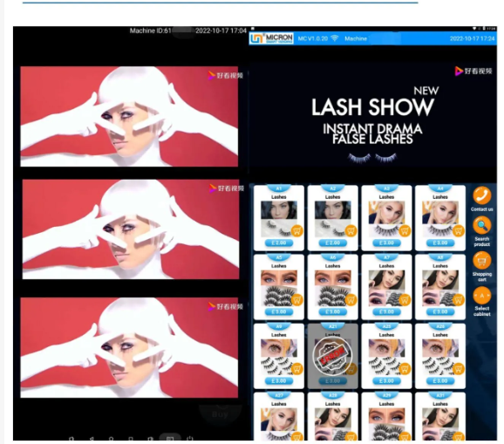Add slot A26 lashes to cart
The width and height of the screenshot is (504, 444).
click(459, 369)
